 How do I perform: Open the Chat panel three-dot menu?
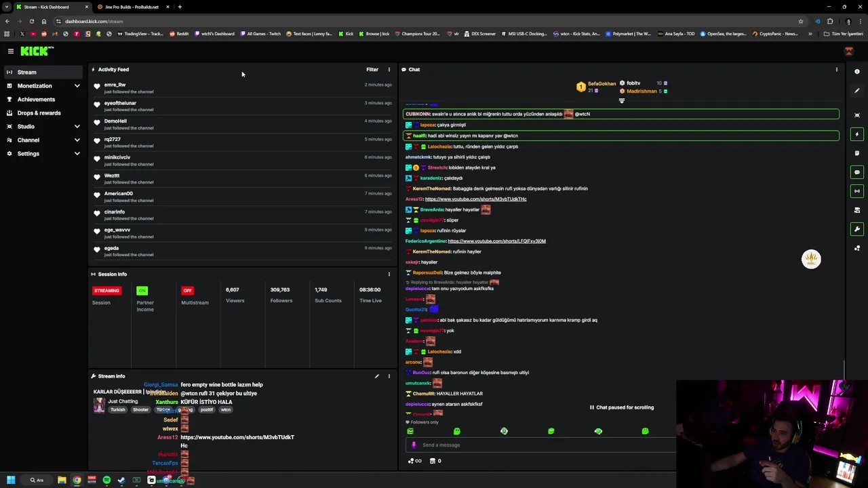coord(836,69)
